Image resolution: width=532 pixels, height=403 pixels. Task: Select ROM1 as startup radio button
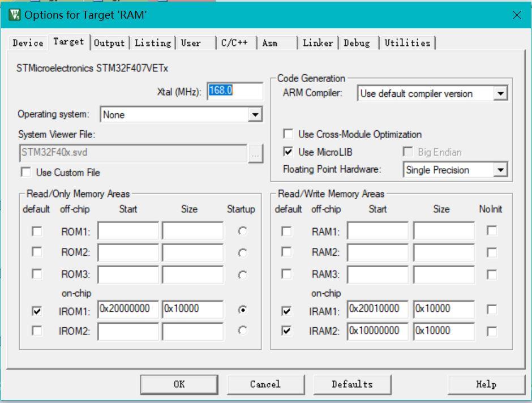pyautogui.click(x=242, y=231)
